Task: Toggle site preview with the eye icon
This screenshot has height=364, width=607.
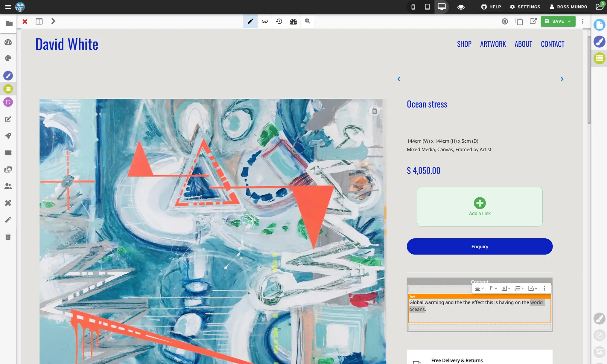Action: [x=461, y=7]
